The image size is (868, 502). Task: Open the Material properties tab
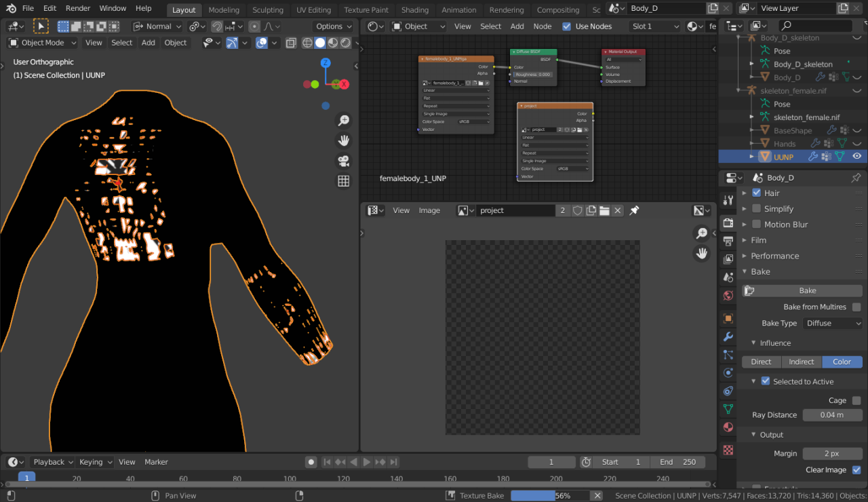pos(728,427)
